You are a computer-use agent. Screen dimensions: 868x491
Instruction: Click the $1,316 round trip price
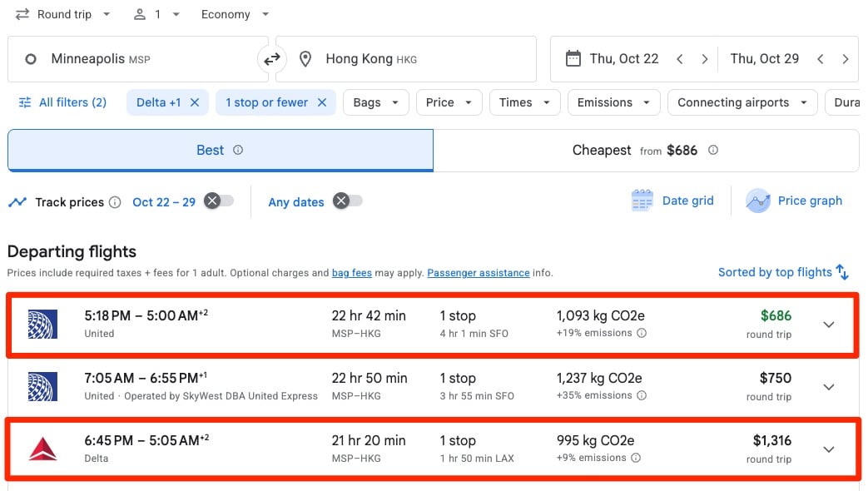(x=771, y=440)
